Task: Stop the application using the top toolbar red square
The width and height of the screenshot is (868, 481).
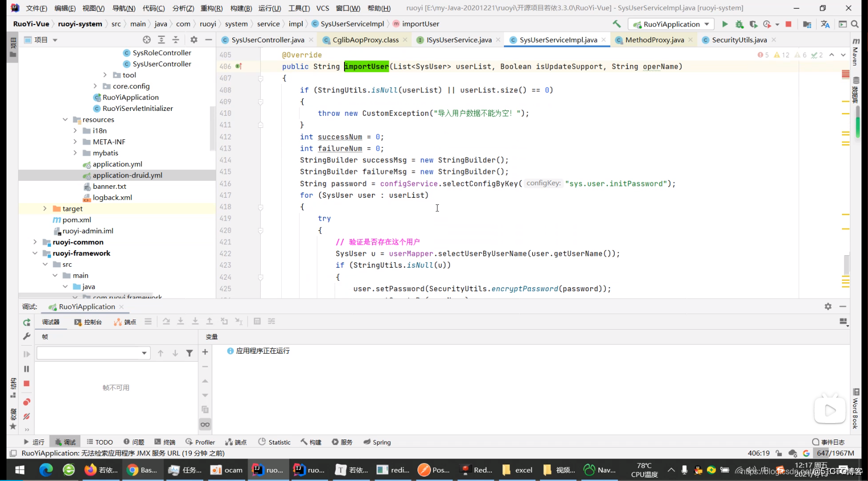Action: point(789,24)
